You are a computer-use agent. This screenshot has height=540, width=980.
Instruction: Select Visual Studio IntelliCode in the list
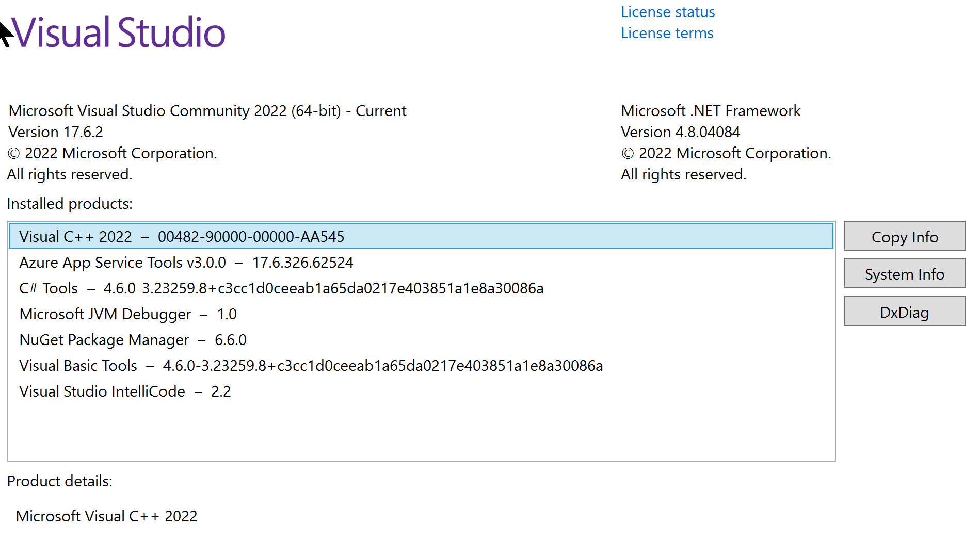[x=125, y=391]
